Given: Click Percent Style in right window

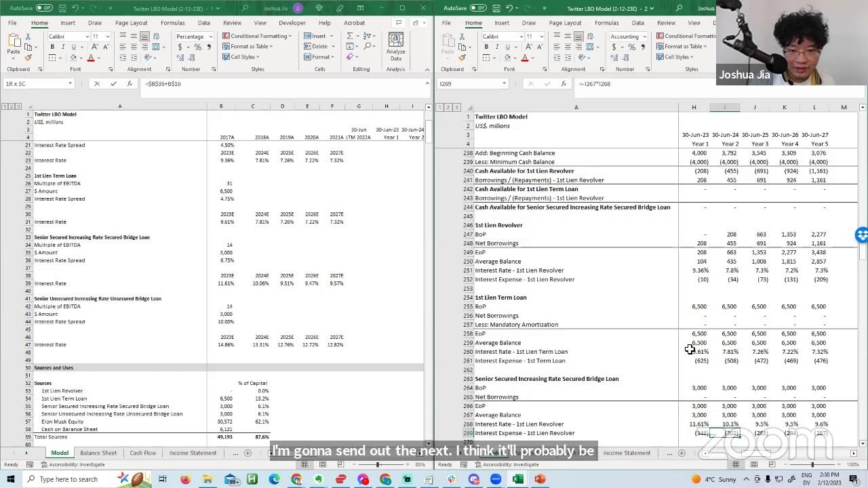Looking at the screenshot, I should pos(631,47).
